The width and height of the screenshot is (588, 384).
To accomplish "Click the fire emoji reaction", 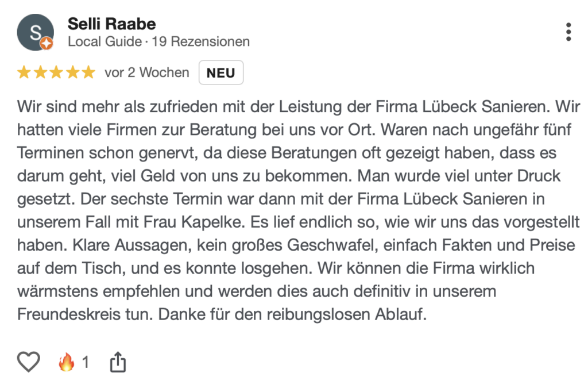I will 67,362.
